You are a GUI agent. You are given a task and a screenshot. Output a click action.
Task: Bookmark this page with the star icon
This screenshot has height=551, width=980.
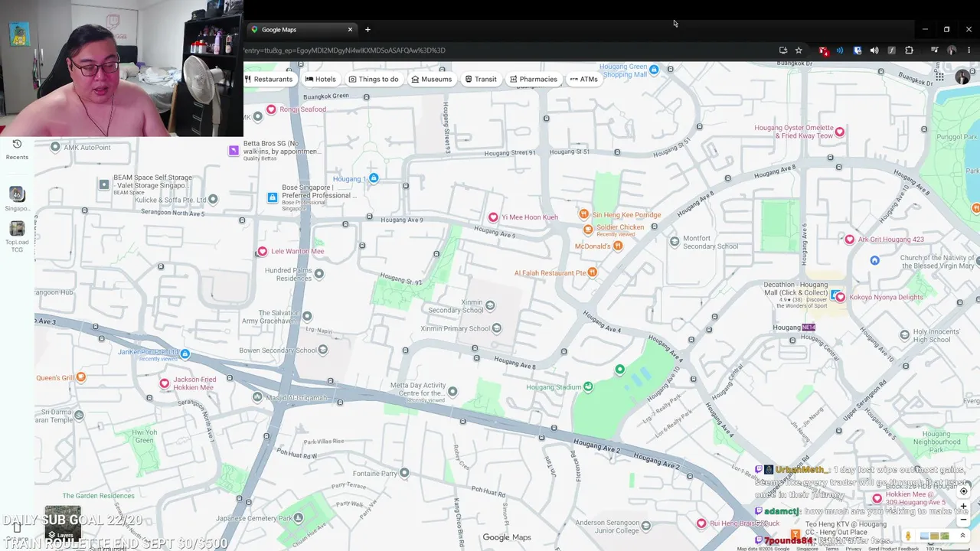click(799, 51)
